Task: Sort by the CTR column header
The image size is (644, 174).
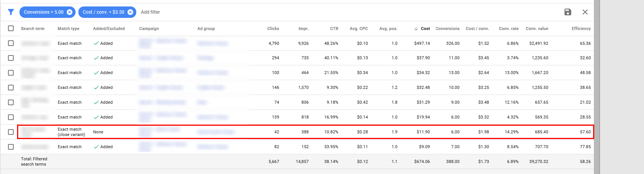Action: tap(334, 28)
